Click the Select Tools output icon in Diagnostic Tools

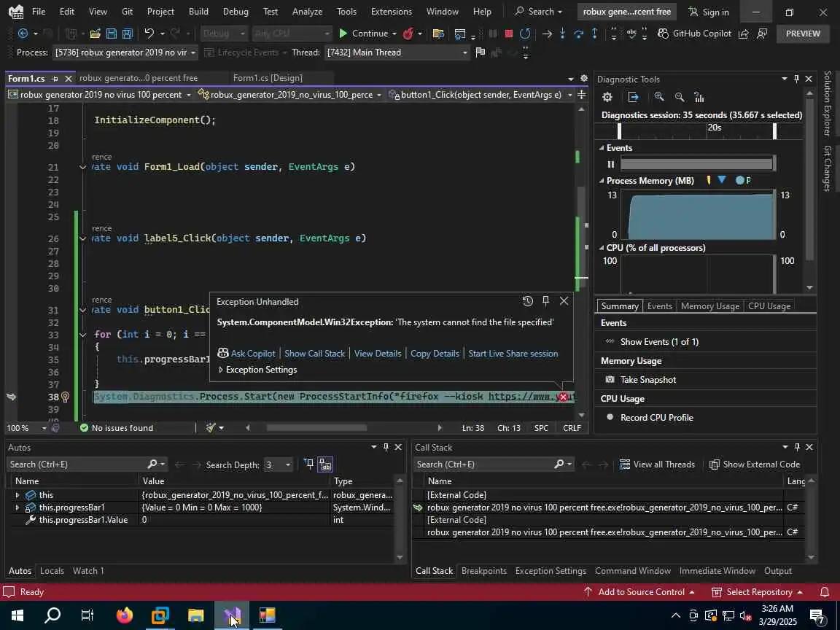tap(633, 97)
